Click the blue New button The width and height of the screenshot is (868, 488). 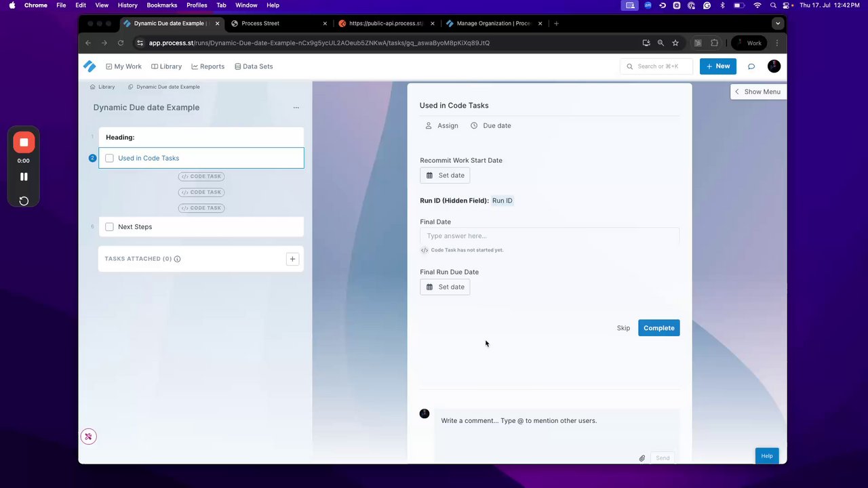click(x=718, y=66)
